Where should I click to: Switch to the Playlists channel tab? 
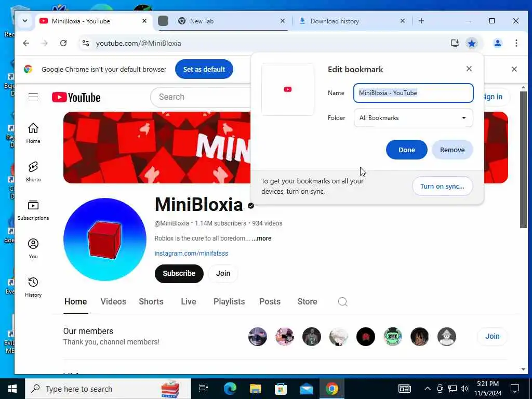(229, 302)
